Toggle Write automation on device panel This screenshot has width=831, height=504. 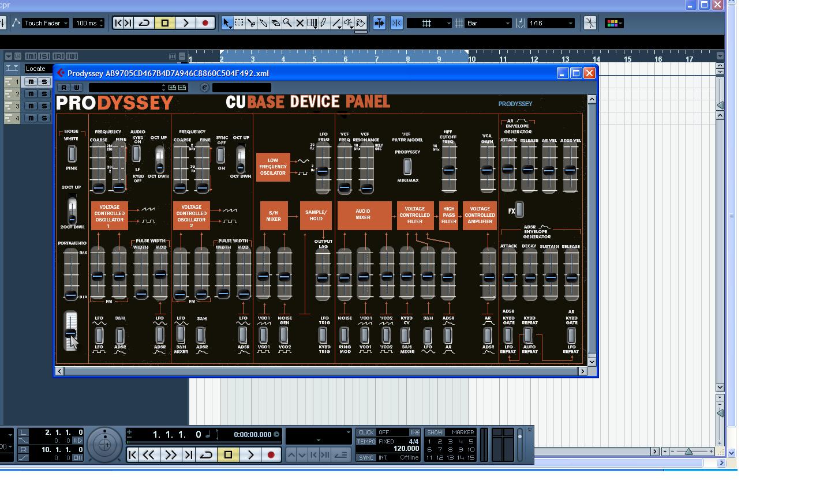pyautogui.click(x=77, y=88)
